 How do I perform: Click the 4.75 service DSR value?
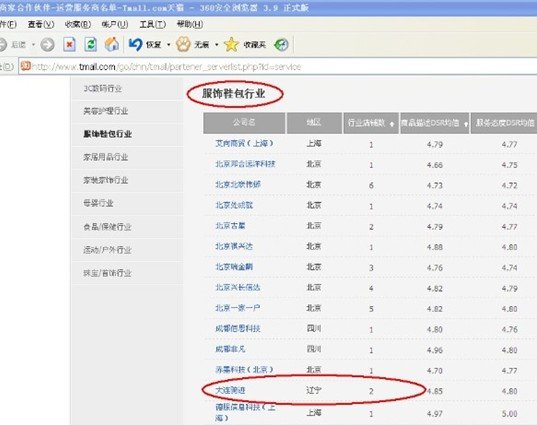510,165
